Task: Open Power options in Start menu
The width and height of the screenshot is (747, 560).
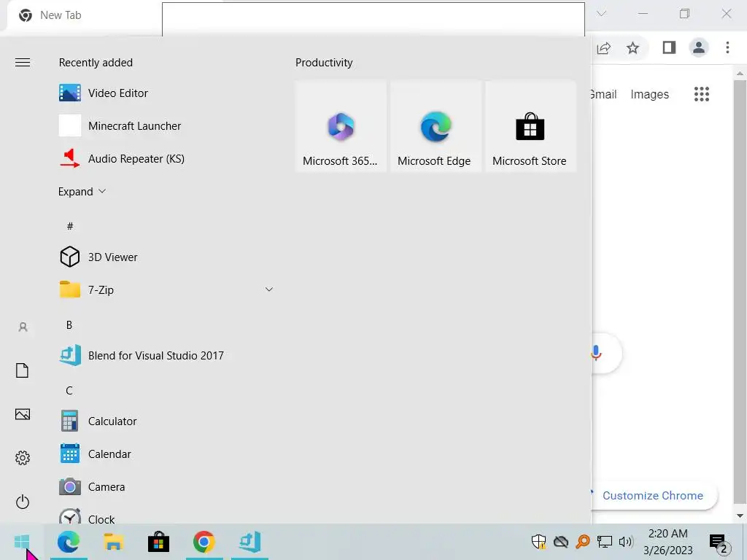Action: coord(23,502)
